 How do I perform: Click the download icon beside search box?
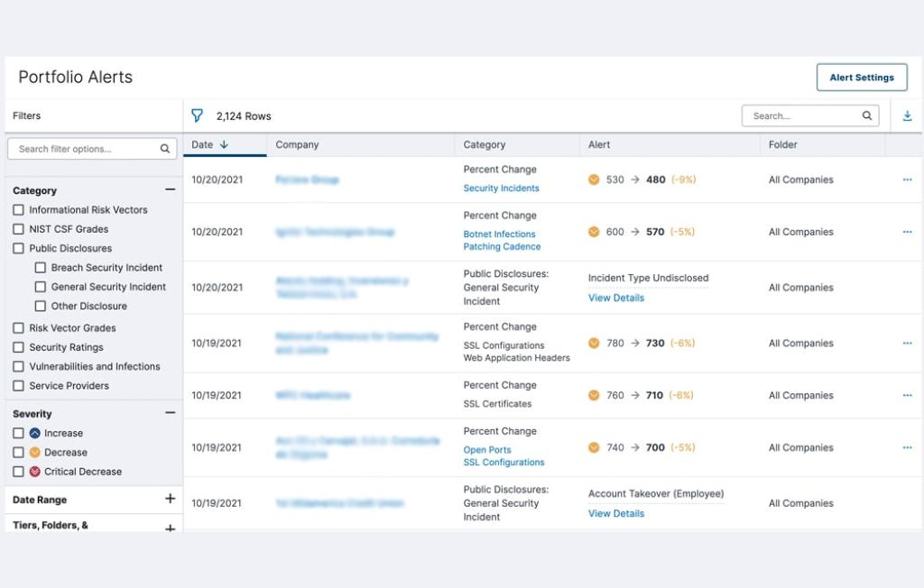(907, 115)
